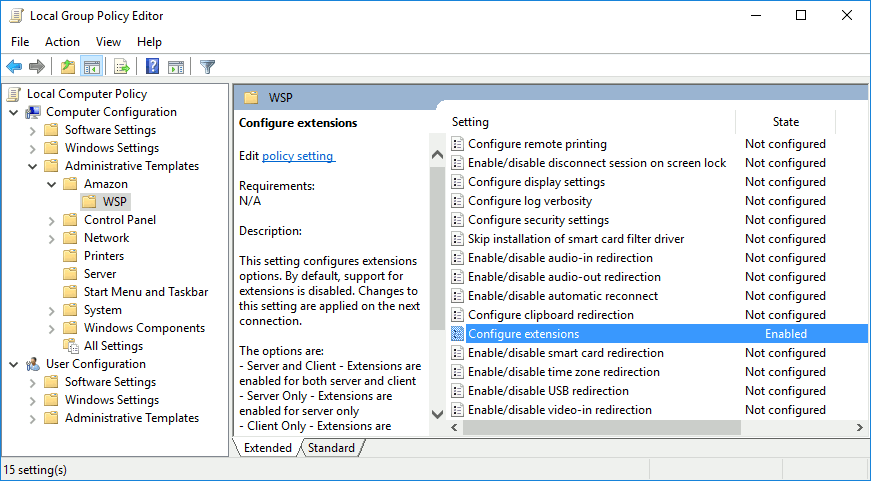Expand the Windows Components folder
Viewport: 871px width, 481px height.
click(51, 328)
